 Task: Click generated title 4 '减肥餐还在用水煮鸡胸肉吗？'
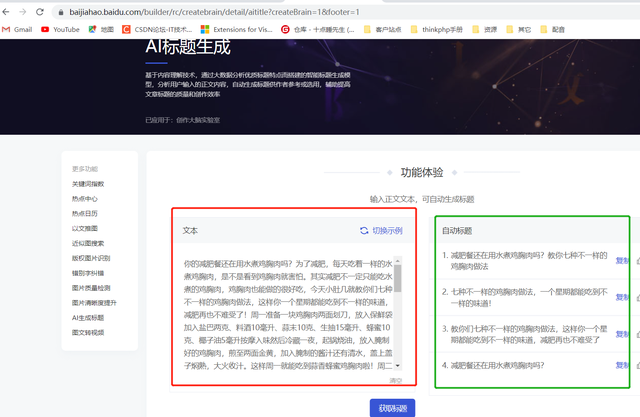pyautogui.click(x=498, y=365)
